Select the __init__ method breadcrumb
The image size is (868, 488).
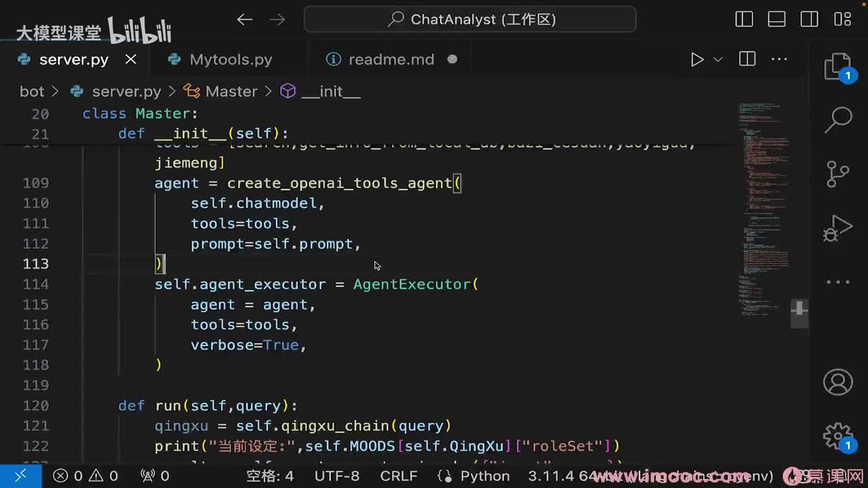(x=331, y=91)
